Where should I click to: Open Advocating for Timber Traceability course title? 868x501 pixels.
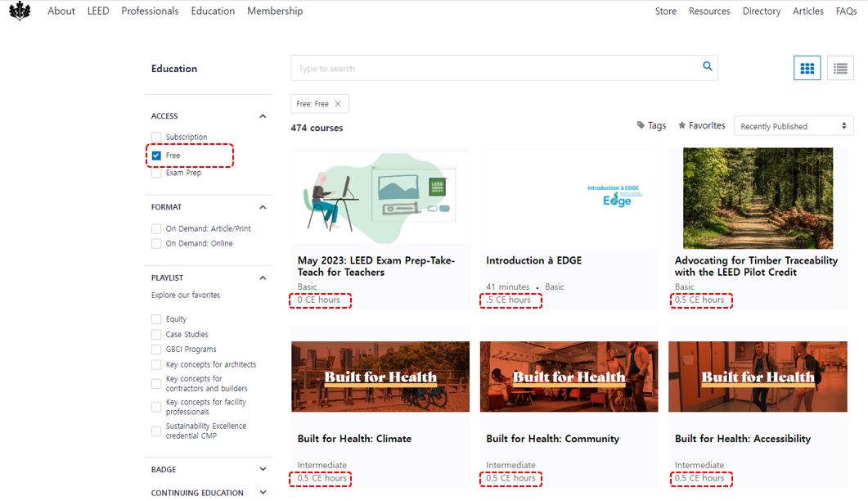click(x=756, y=266)
